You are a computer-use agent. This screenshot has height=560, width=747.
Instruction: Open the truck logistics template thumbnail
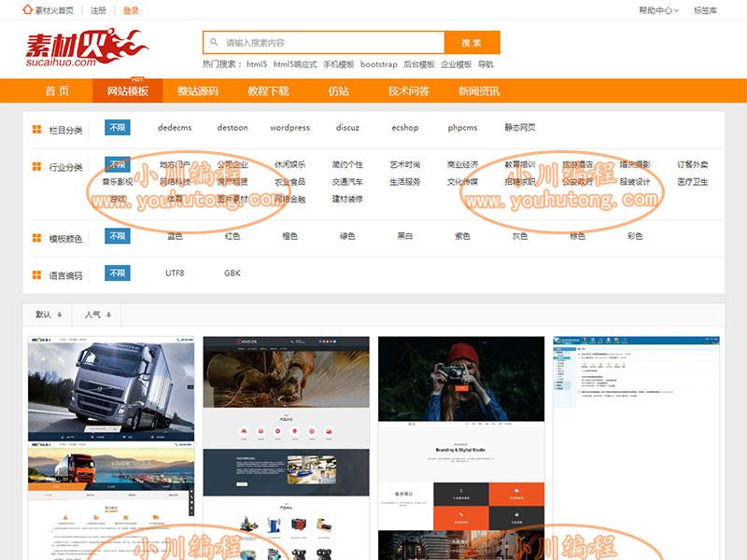[x=111, y=448]
